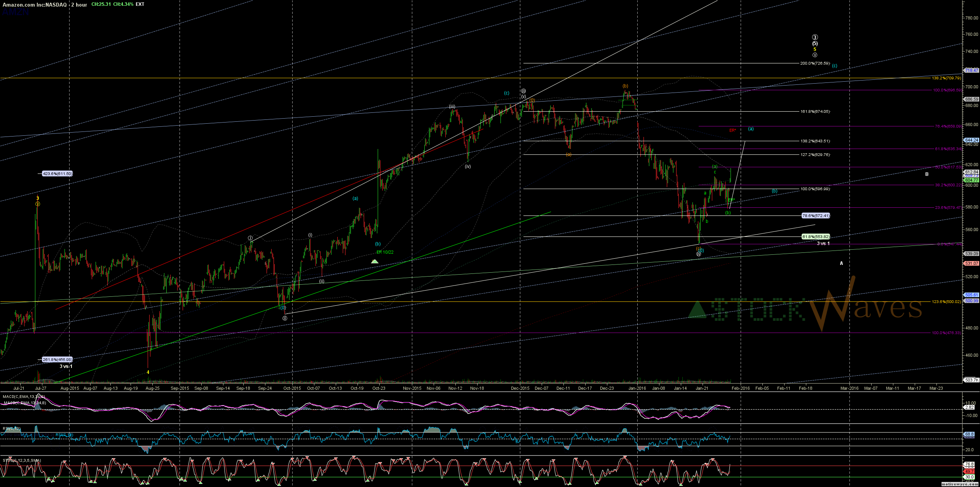Viewport: 980px width, 487px height.
Task: Click the Oct-2015 date on time axis
Action: (x=292, y=388)
